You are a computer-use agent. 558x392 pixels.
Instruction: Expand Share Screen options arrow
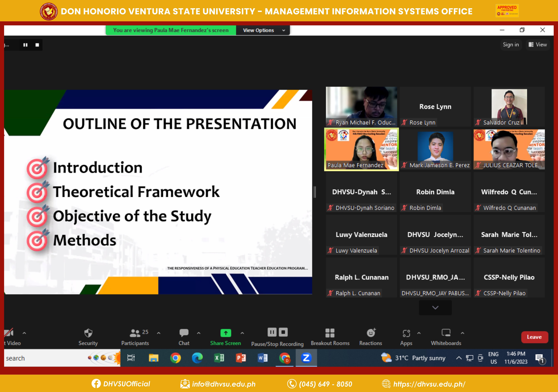pos(242,333)
